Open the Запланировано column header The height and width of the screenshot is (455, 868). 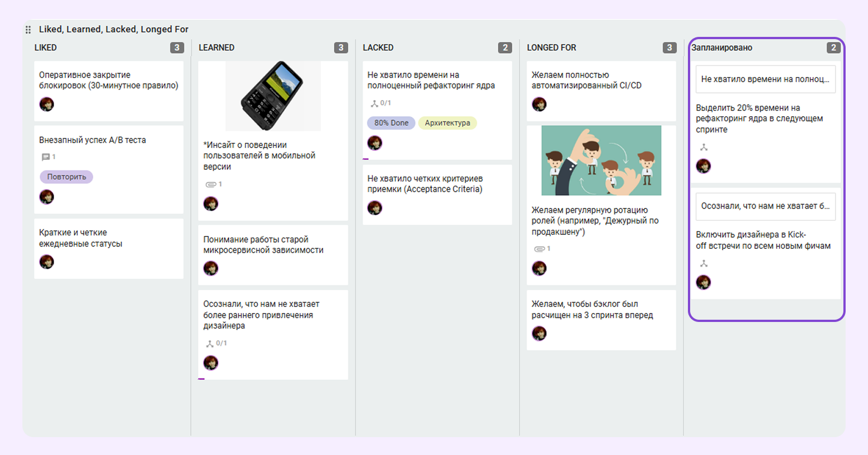[721, 48]
